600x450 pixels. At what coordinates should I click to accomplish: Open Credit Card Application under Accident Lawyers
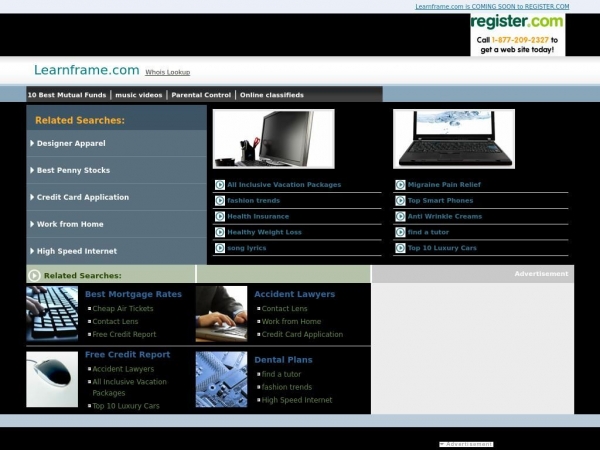(302, 334)
